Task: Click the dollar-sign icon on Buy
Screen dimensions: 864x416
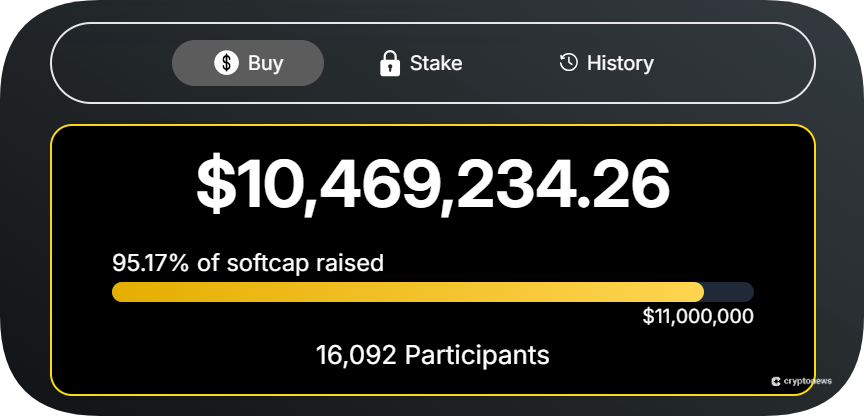Action: (227, 63)
